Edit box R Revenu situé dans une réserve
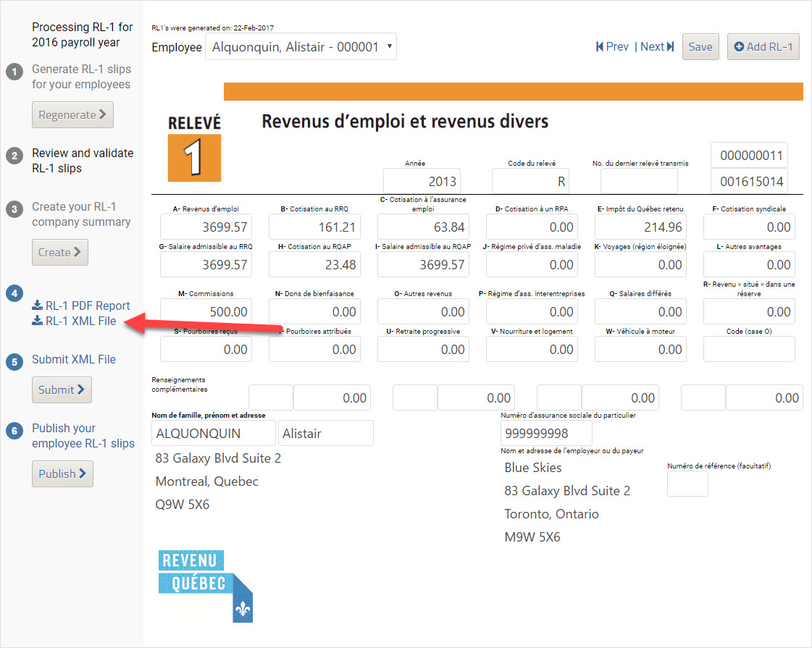The image size is (812, 648). point(749,311)
